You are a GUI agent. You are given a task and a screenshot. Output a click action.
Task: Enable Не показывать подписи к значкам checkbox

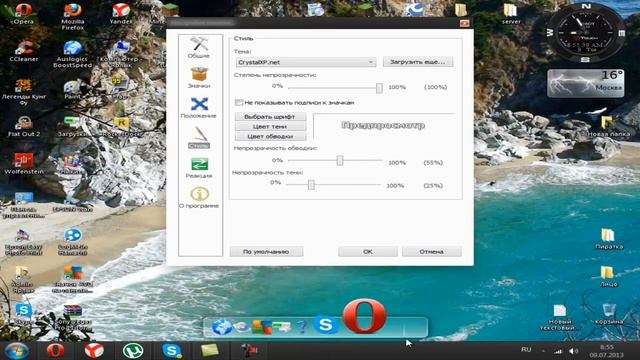point(239,102)
